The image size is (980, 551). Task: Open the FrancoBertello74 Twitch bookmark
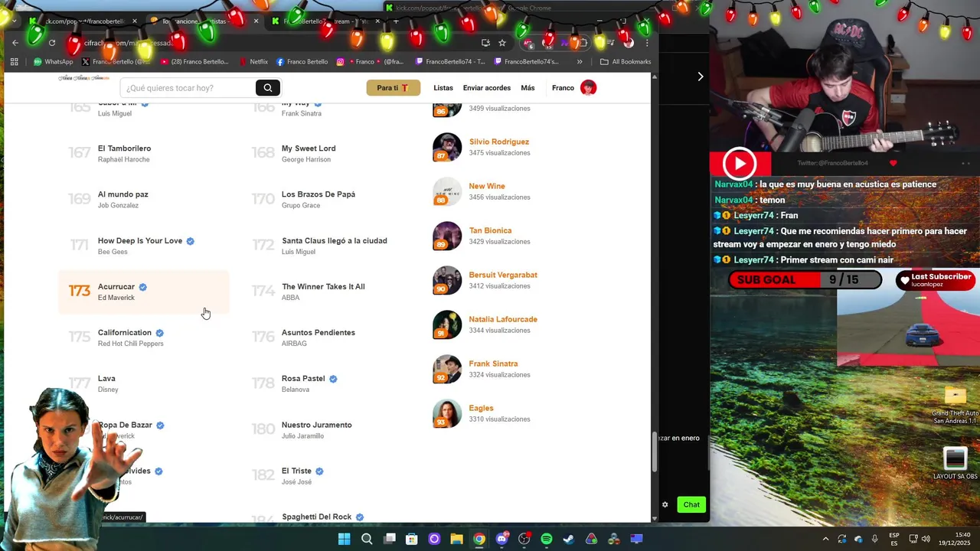[x=450, y=62]
